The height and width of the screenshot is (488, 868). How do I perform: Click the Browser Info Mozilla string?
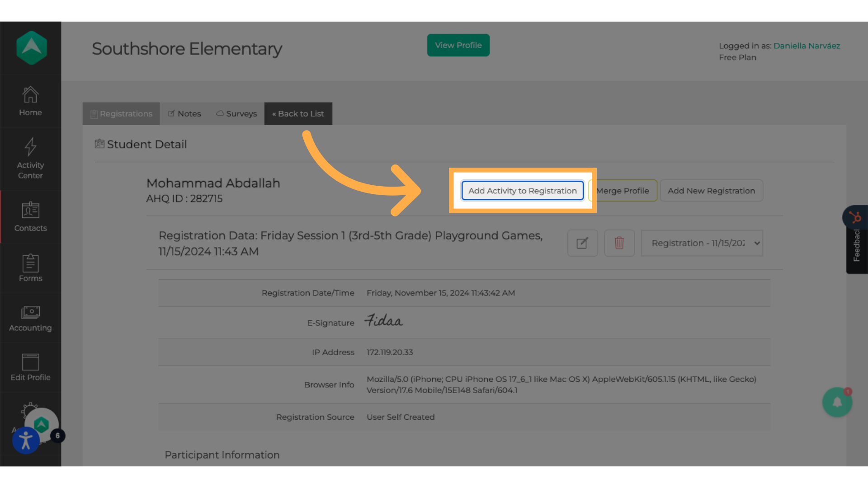pos(561,385)
